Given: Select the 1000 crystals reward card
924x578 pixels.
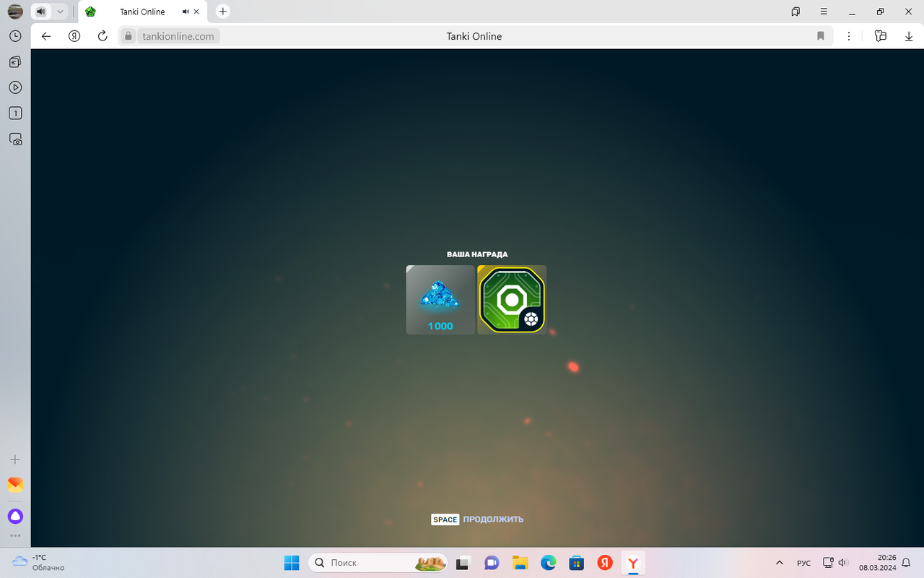Looking at the screenshot, I should pyautogui.click(x=440, y=300).
